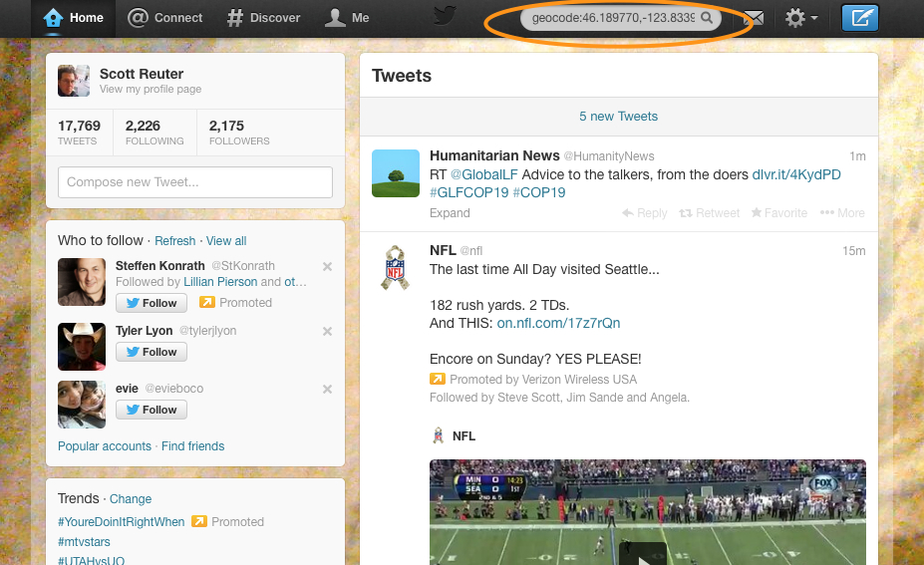Click the geocode search field
The width and height of the screenshot is (924, 565).
tap(620, 18)
